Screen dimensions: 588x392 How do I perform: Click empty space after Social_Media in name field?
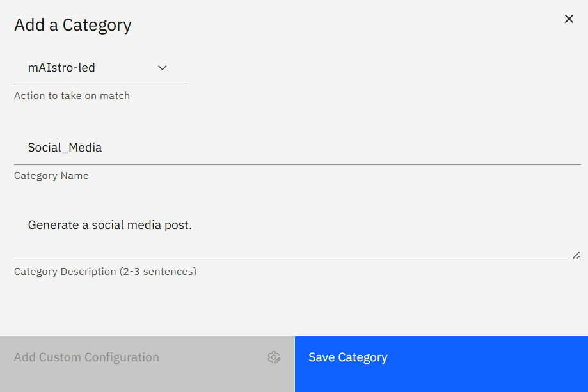coord(337,148)
